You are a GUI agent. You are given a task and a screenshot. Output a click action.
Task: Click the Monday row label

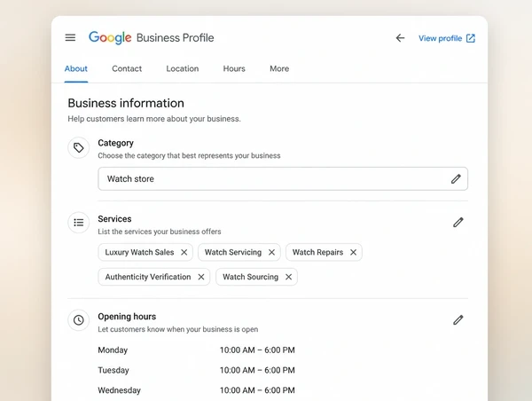click(x=113, y=350)
